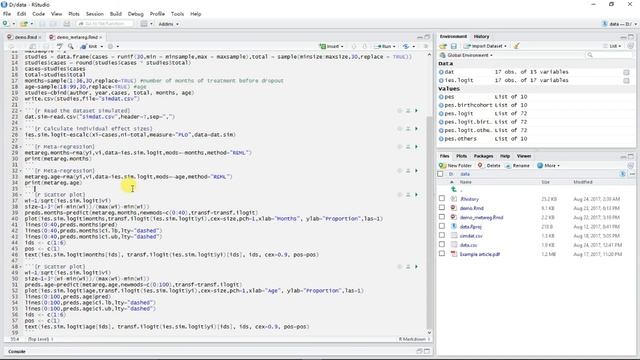This screenshot has width=640, height=360.
Task: Open the Knit options dropdown arrow
Action: [102, 47]
